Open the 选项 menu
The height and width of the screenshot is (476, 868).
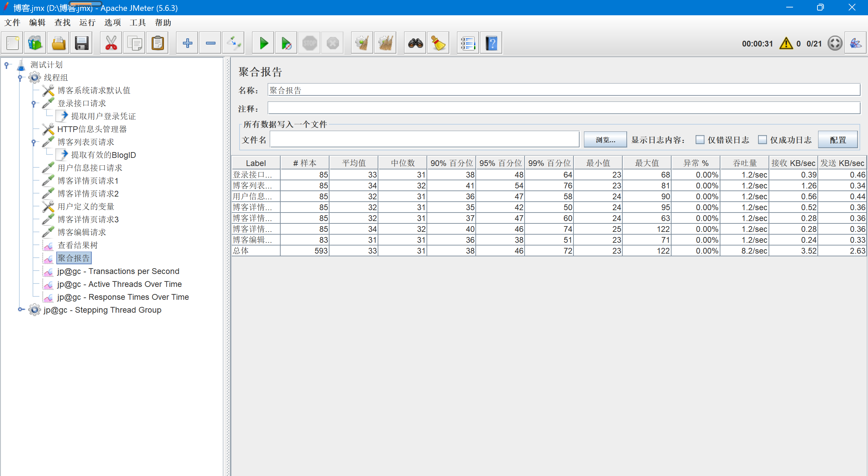112,23
